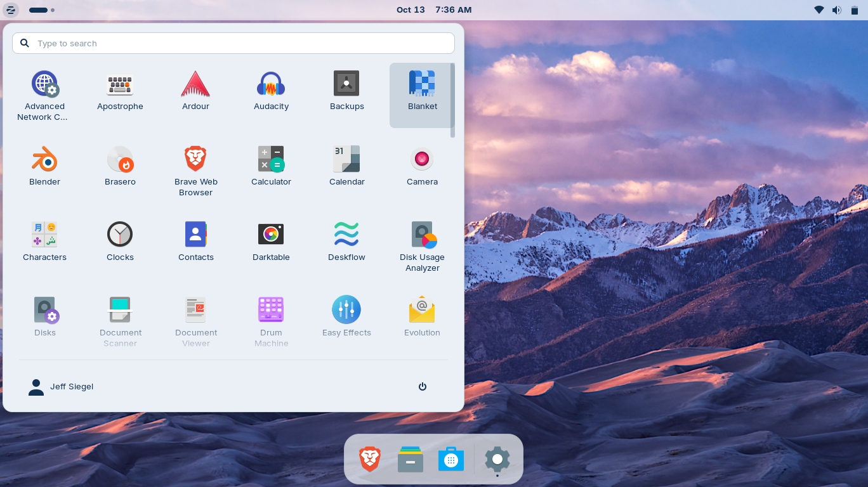Open Advanced Network Configuration app
This screenshot has height=487, width=868.
[x=44, y=95]
